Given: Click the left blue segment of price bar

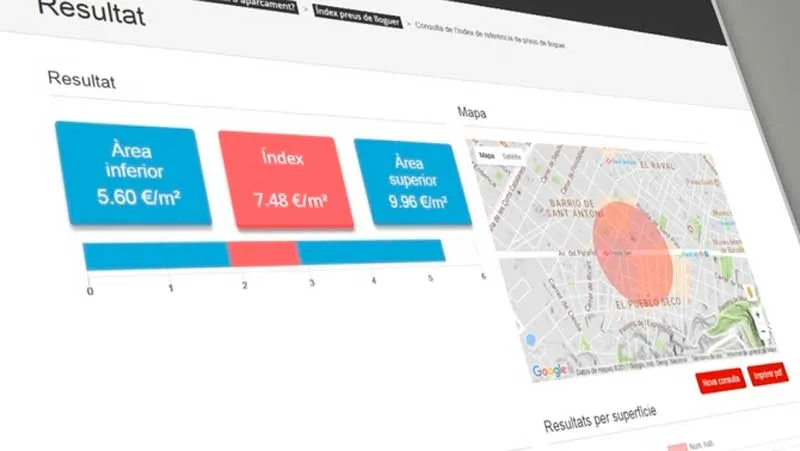Looking at the screenshot, I should click(156, 255).
